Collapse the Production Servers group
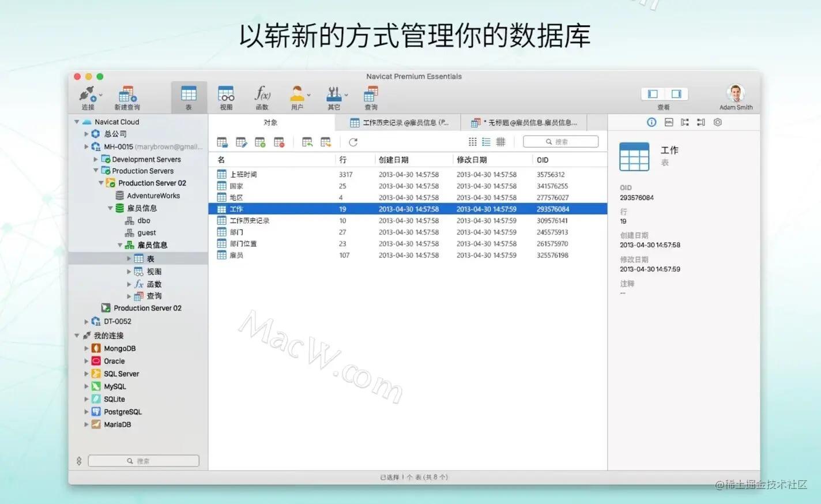 point(96,171)
